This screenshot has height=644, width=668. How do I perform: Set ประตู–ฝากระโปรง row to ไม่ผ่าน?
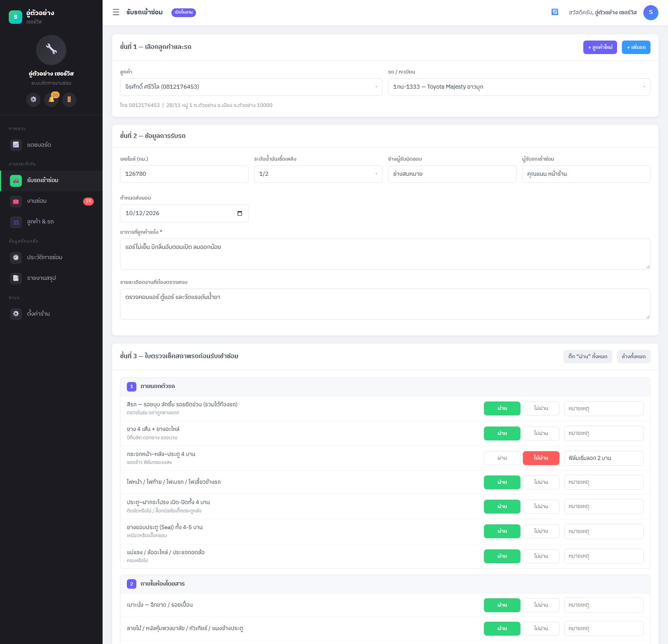click(541, 506)
